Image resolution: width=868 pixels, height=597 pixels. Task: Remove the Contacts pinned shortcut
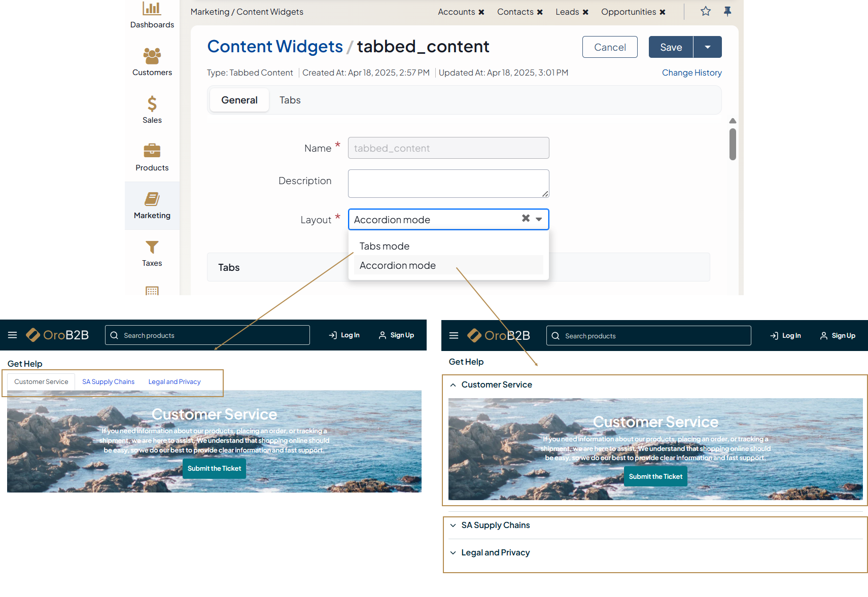[x=540, y=12]
